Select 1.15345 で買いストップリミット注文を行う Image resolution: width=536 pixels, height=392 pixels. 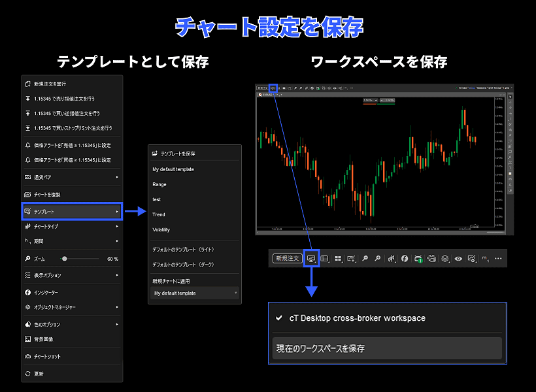click(72, 128)
